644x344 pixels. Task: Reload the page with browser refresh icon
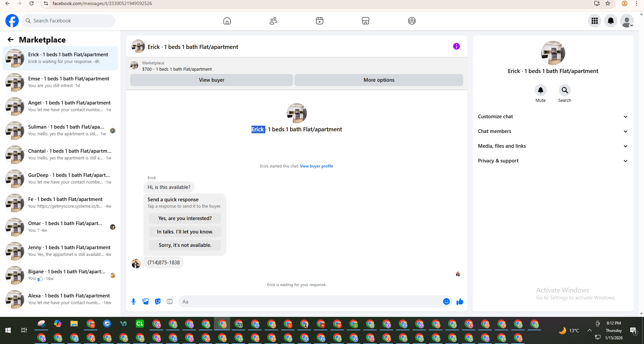click(32, 3)
